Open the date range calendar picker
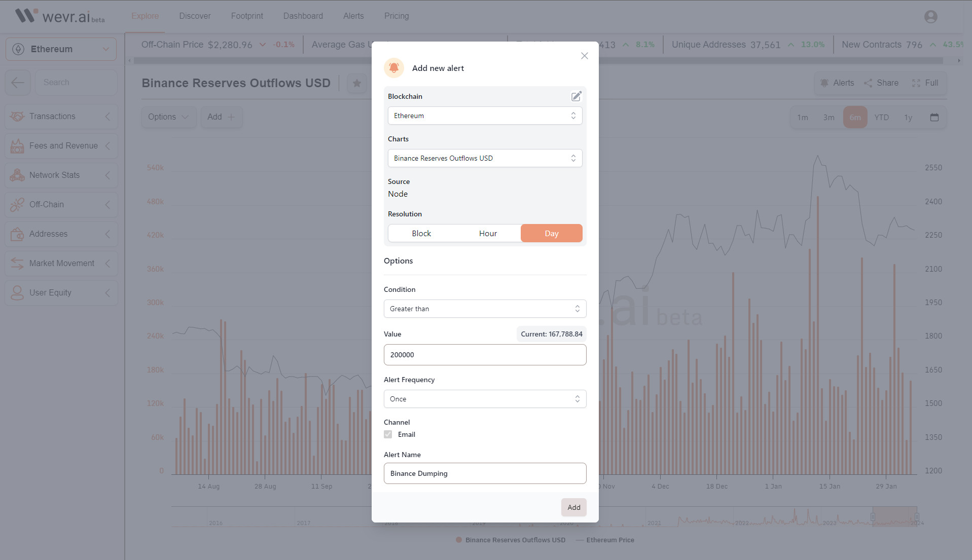The image size is (972, 560). [935, 117]
